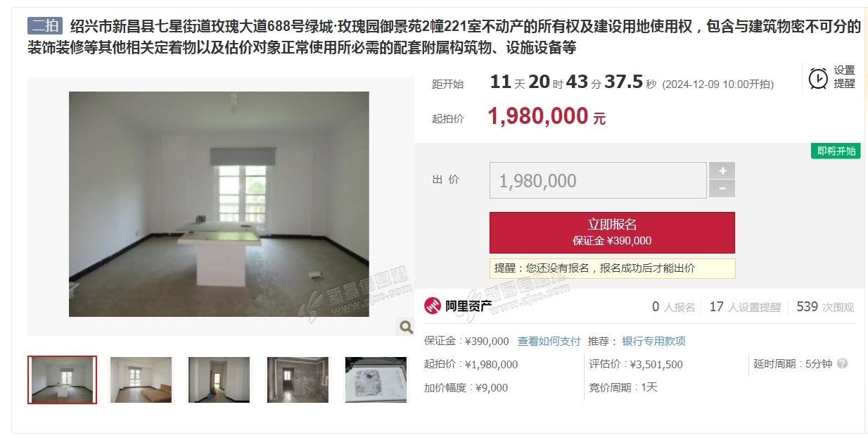868x438 pixels.
Task: Click the alarm clock reminder icon
Action: point(818,78)
